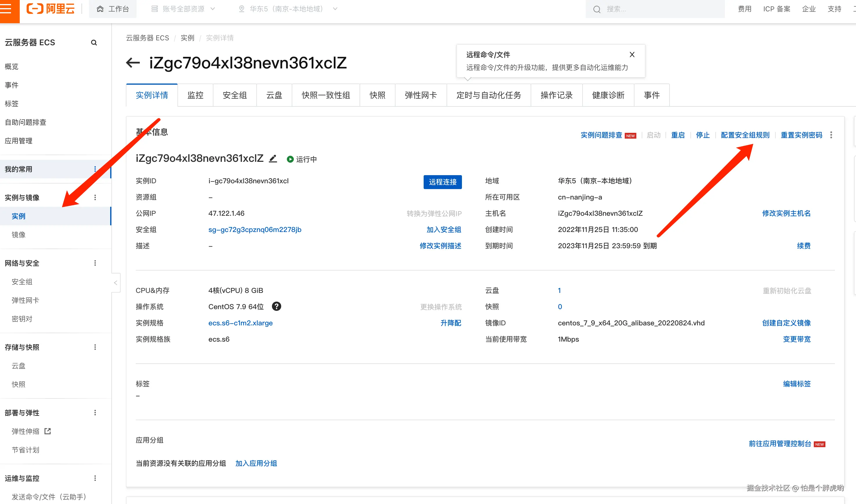This screenshot has height=504, width=856.
Task: Open the 华东5 region selector dropdown
Action: pos(288,9)
